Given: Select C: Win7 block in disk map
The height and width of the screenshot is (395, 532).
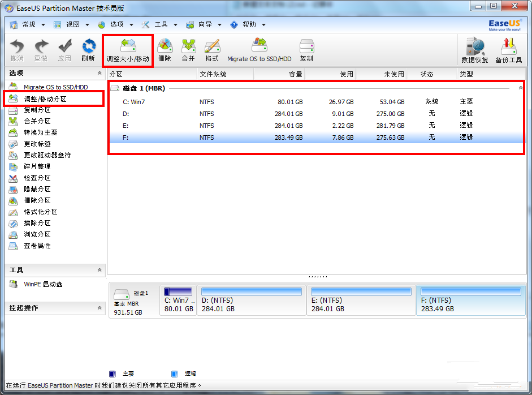Looking at the screenshot, I should [x=179, y=300].
